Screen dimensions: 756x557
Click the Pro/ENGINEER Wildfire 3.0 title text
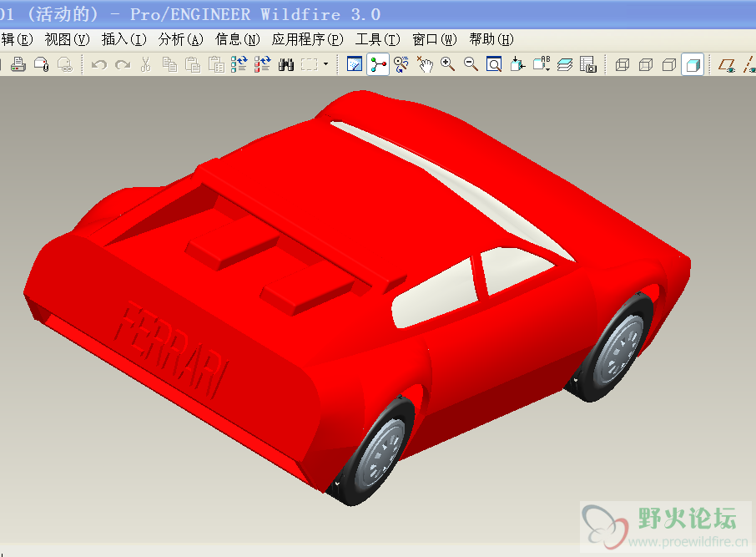pyautogui.click(x=255, y=14)
